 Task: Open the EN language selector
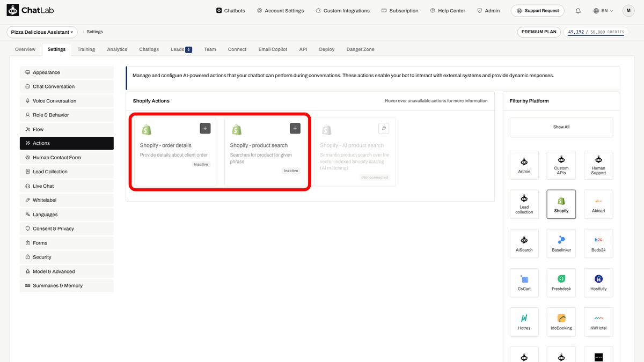click(603, 11)
